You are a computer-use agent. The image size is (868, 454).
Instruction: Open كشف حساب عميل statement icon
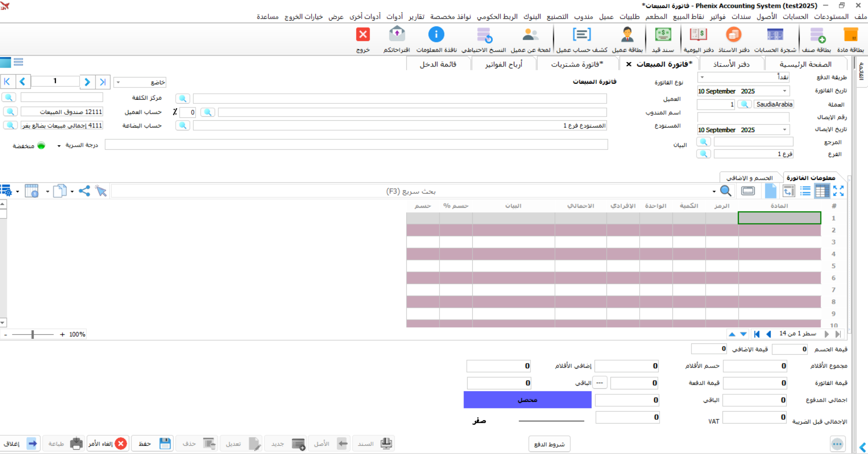pos(581,36)
